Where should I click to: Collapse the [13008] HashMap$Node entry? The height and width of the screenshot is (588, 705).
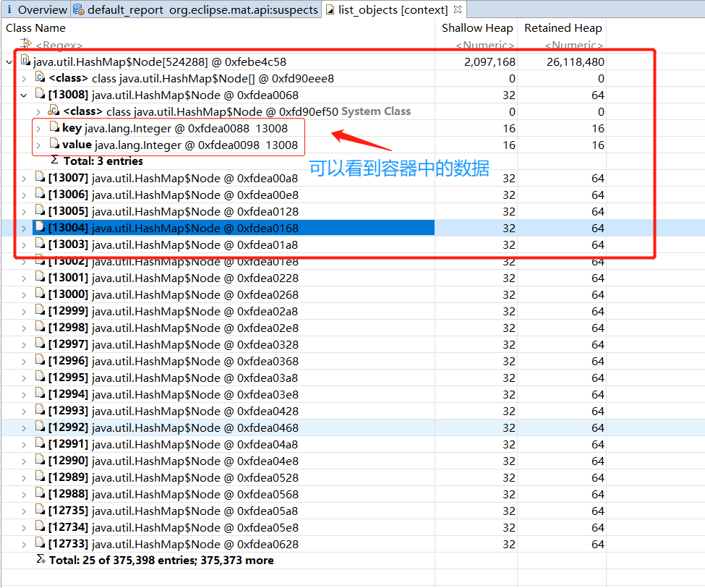[x=23, y=95]
